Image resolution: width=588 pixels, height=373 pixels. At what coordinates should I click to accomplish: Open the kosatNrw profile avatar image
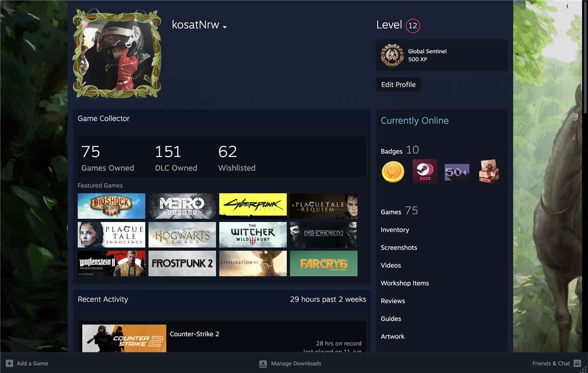coord(117,53)
